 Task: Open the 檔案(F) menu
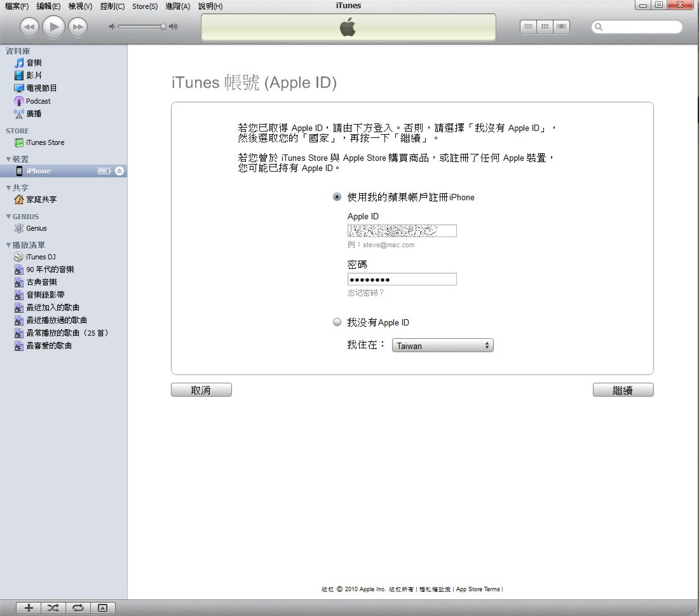[17, 6]
